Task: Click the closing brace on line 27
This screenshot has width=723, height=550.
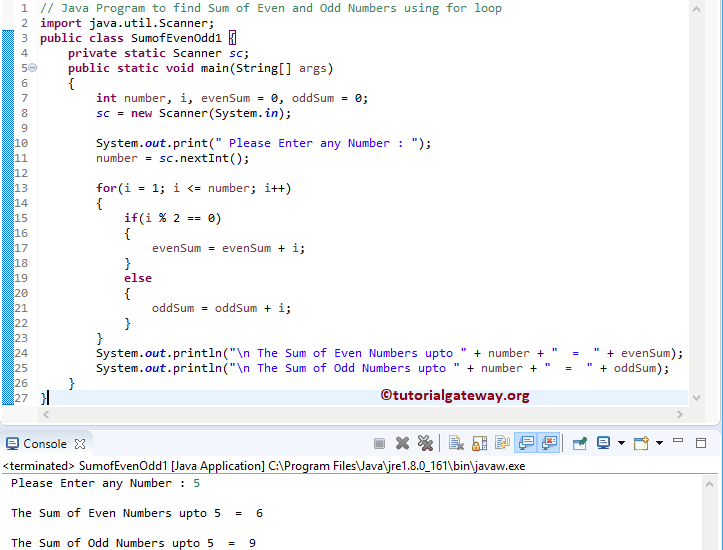Action: 43,398
